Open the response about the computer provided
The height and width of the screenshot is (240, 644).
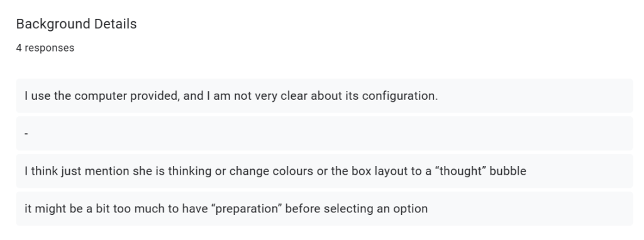coord(325,95)
